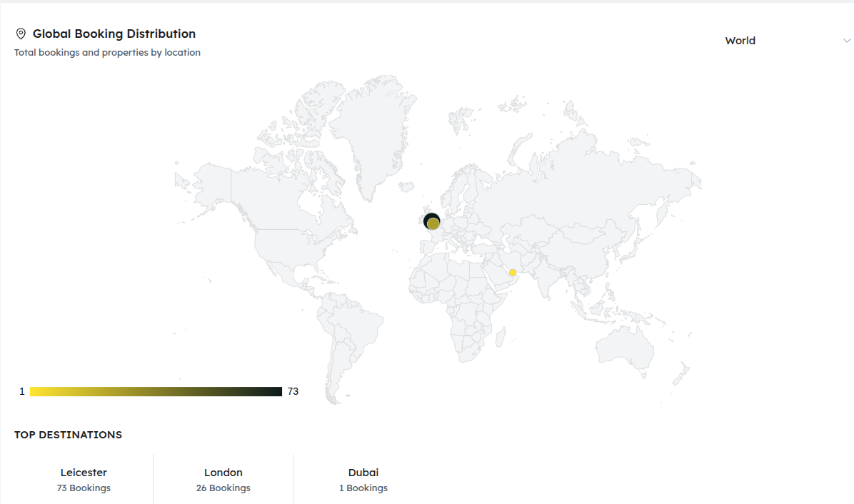Click Australia on the world map

[625, 350]
